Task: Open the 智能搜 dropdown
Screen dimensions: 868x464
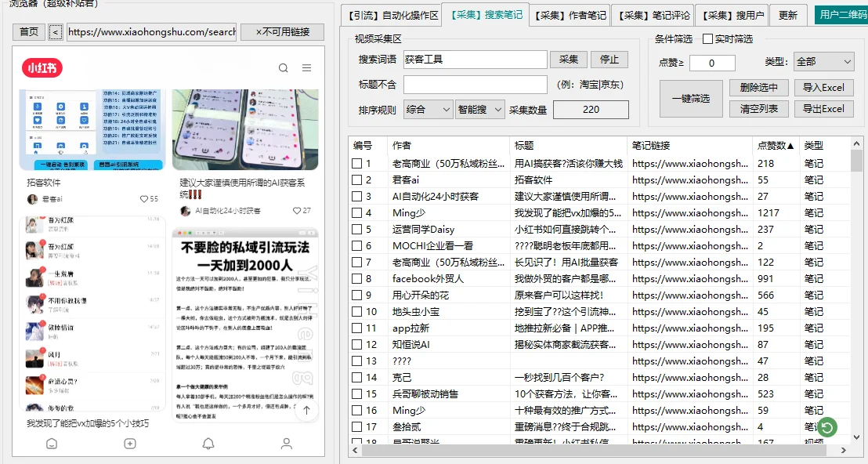Action: [479, 109]
